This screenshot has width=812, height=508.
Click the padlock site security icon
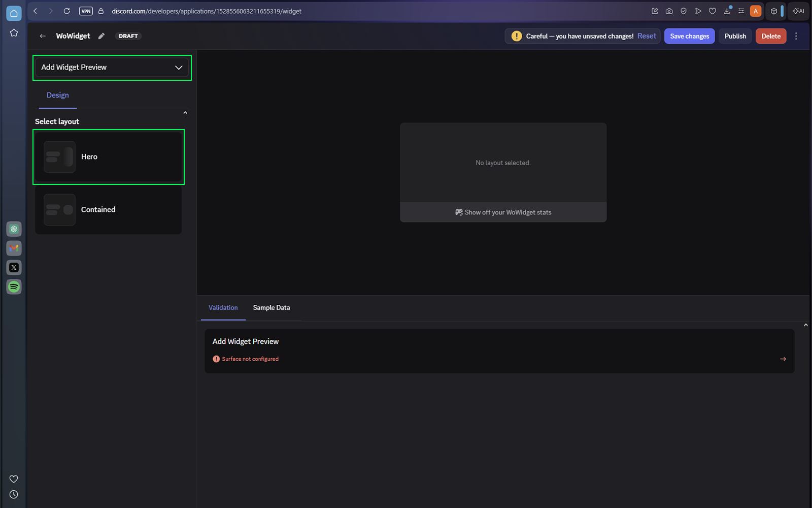tap(101, 11)
